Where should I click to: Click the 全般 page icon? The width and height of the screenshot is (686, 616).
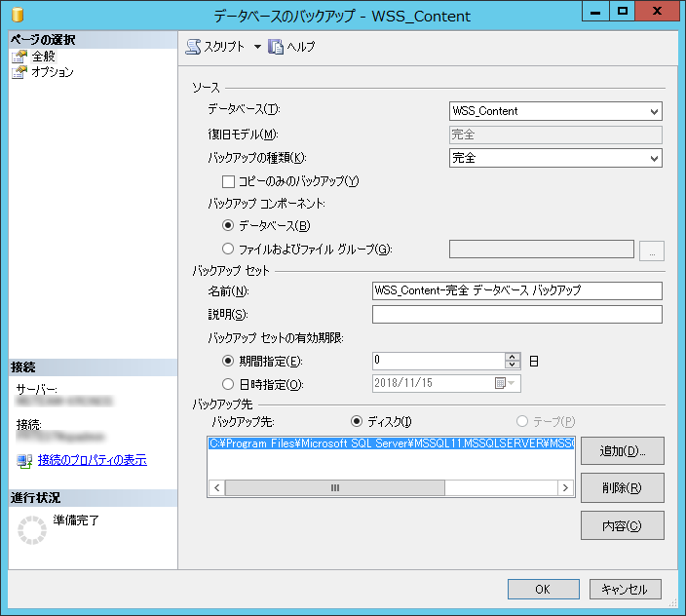[19, 56]
